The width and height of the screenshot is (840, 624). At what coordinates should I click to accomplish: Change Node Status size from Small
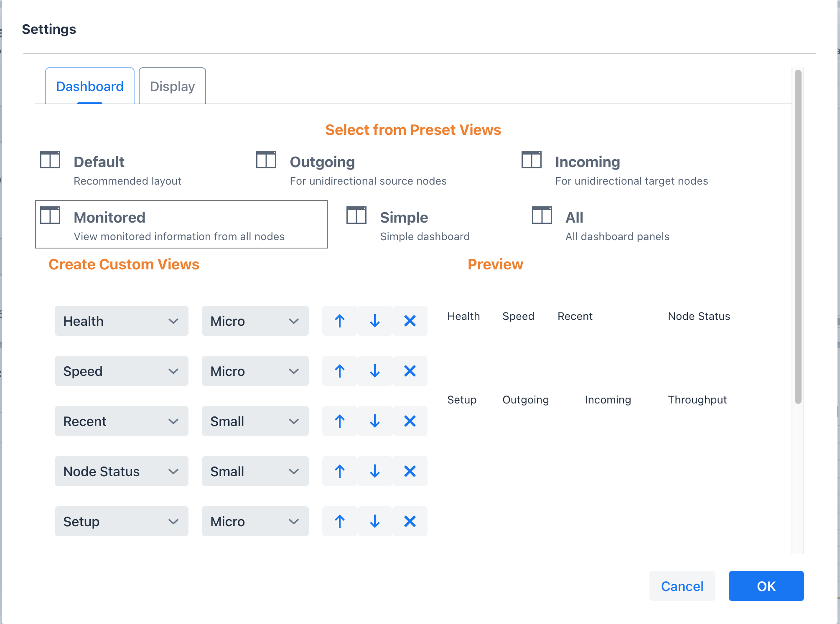click(255, 471)
